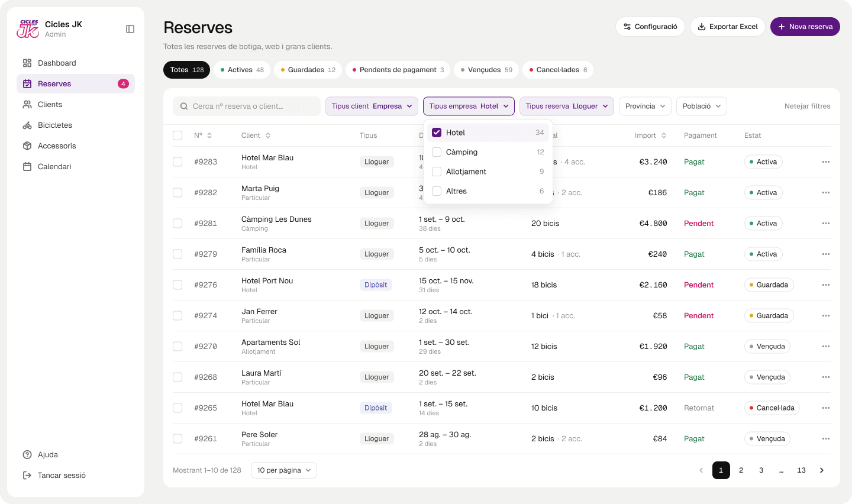Viewport: 852px width, 504px height.
Task: Sort by Nº column arrows
Action: tap(209, 135)
